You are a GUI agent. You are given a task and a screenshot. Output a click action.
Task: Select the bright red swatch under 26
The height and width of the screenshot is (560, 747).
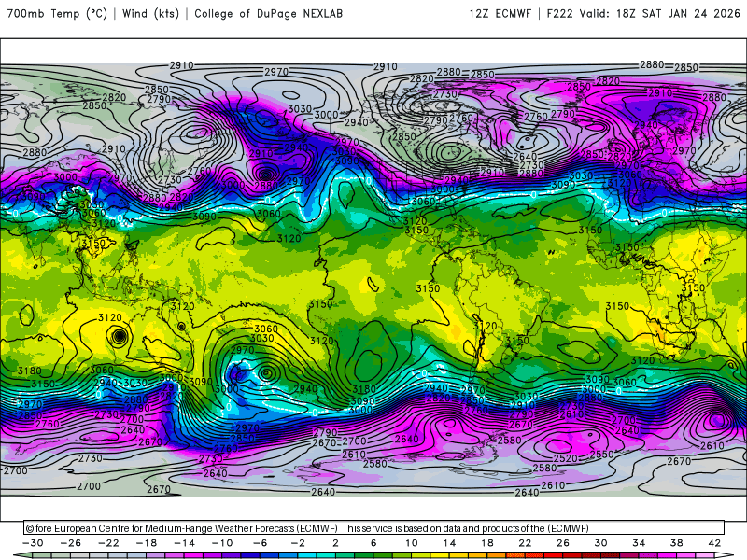pos(554,555)
